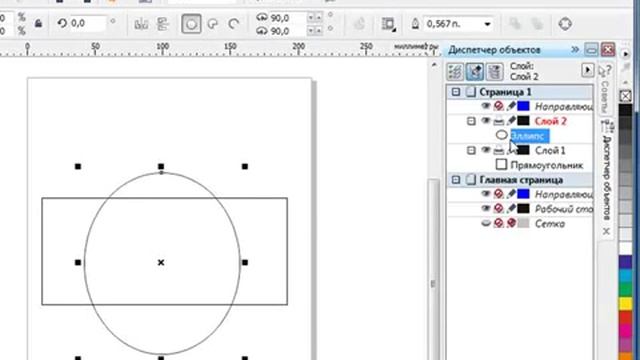Image resolution: width=640 pixels, height=360 pixels.
Task: Click the black color swatch of Слой 2
Action: click(523, 121)
